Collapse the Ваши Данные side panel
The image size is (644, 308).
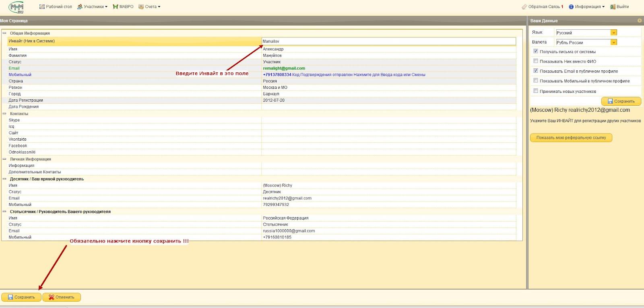point(640,21)
